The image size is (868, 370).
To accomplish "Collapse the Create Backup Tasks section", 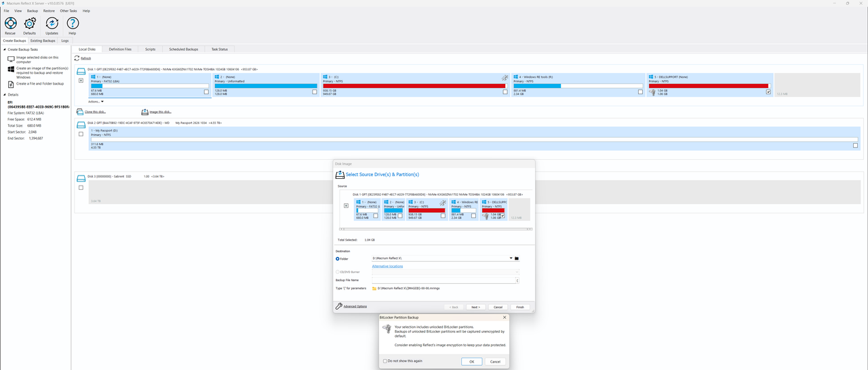I will tap(5, 49).
